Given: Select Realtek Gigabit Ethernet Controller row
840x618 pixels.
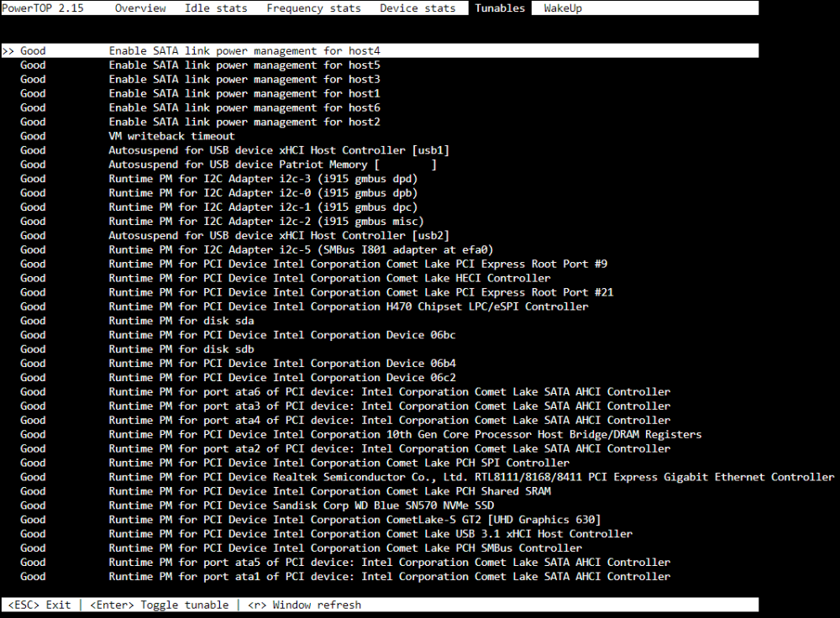Looking at the screenshot, I should click(417, 477).
